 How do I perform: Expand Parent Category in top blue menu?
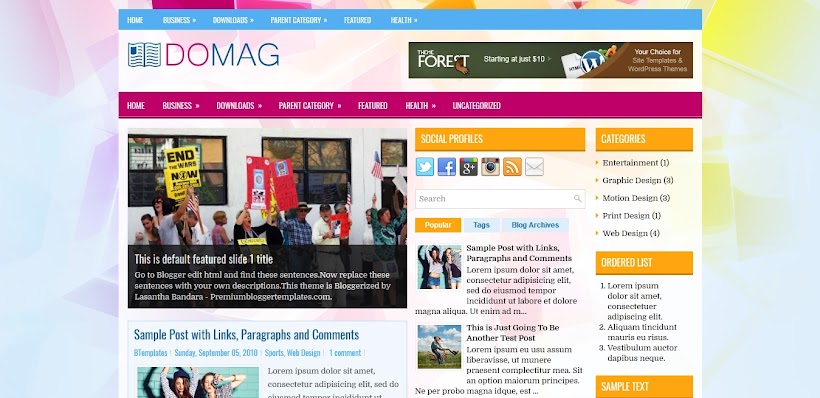pyautogui.click(x=299, y=20)
